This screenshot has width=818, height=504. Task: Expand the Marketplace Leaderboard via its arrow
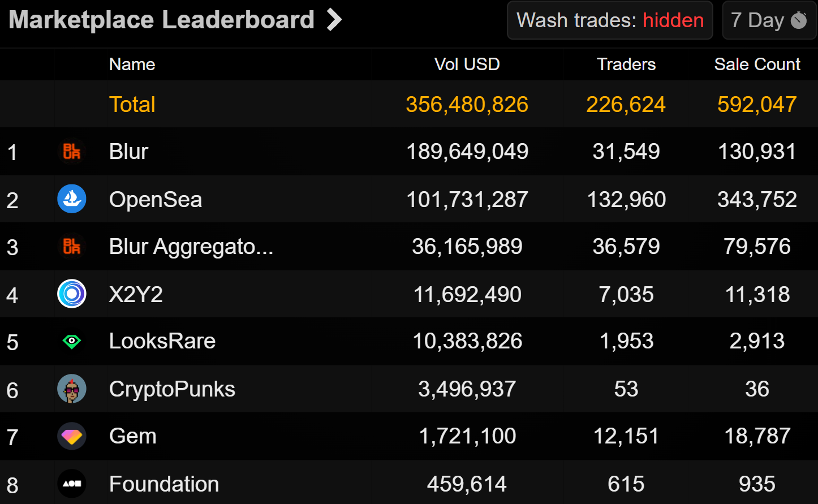(x=334, y=19)
